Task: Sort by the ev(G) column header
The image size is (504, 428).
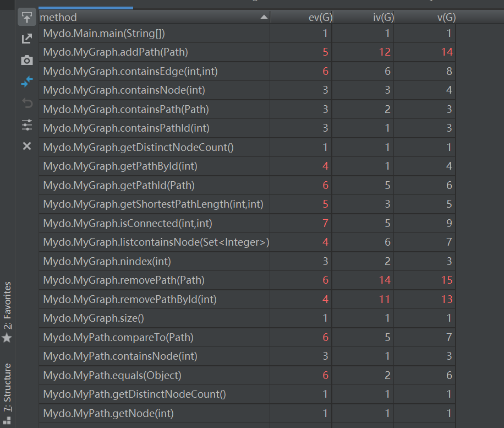Action: [x=301, y=17]
